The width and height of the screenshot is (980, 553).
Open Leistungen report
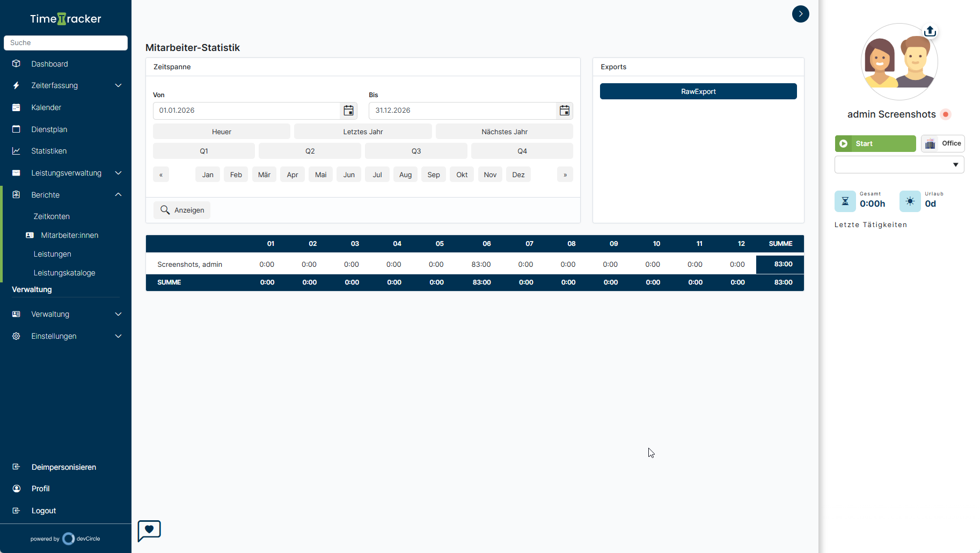(x=53, y=254)
